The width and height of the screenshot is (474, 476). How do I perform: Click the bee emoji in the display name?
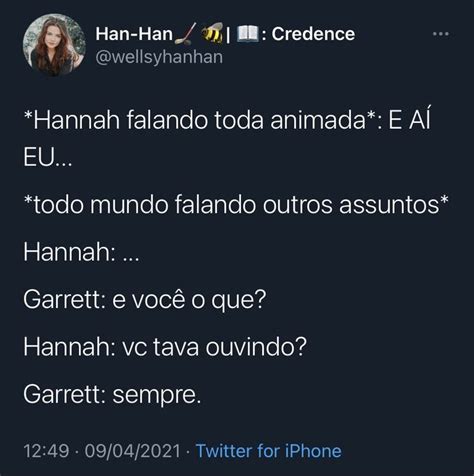tap(212, 33)
